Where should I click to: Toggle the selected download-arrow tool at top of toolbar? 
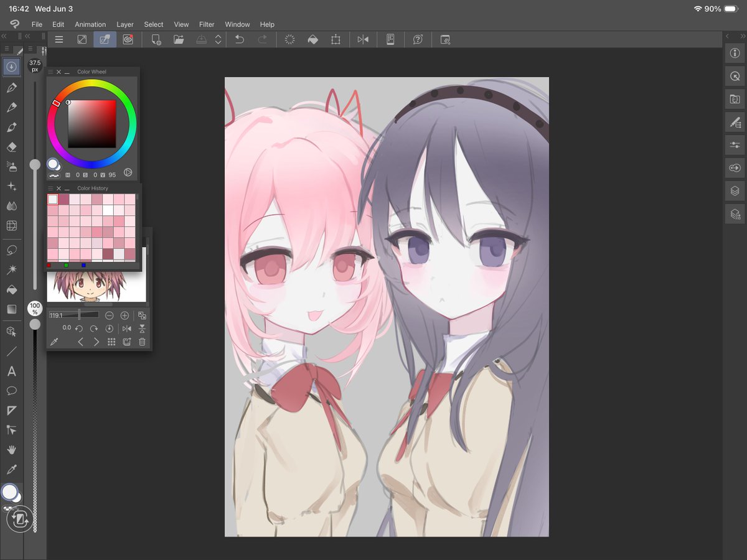pyautogui.click(x=11, y=67)
